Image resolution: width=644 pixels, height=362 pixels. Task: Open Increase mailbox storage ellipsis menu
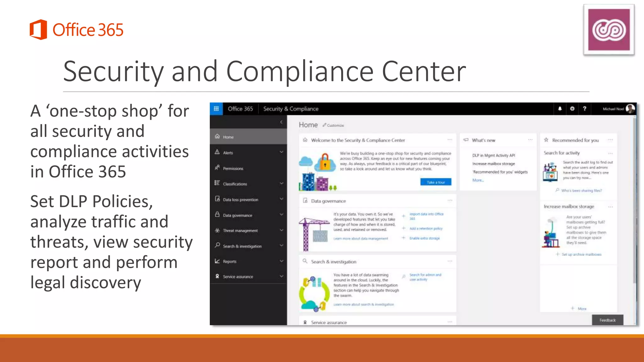click(x=610, y=207)
